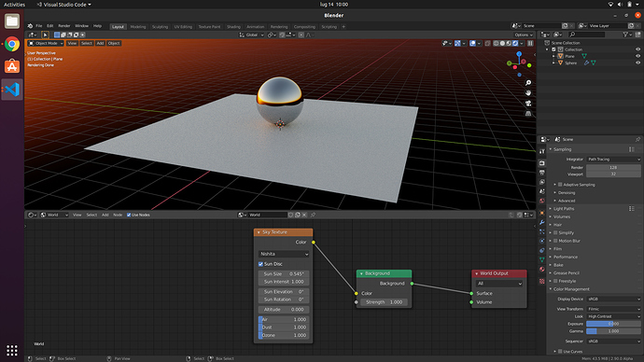Viewport: 644px width, 362px height.
Task: Click the viewport Options button
Action: point(524,35)
